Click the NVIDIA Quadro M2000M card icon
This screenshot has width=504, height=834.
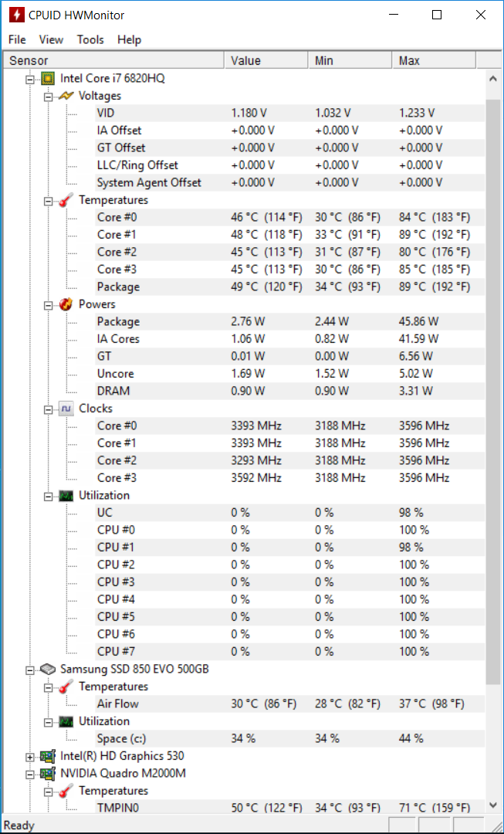[x=48, y=773]
